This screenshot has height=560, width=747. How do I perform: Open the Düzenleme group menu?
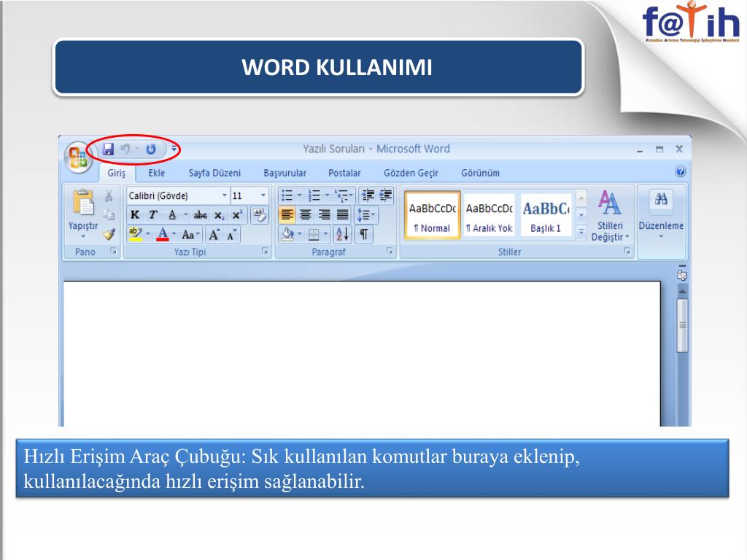(661, 216)
